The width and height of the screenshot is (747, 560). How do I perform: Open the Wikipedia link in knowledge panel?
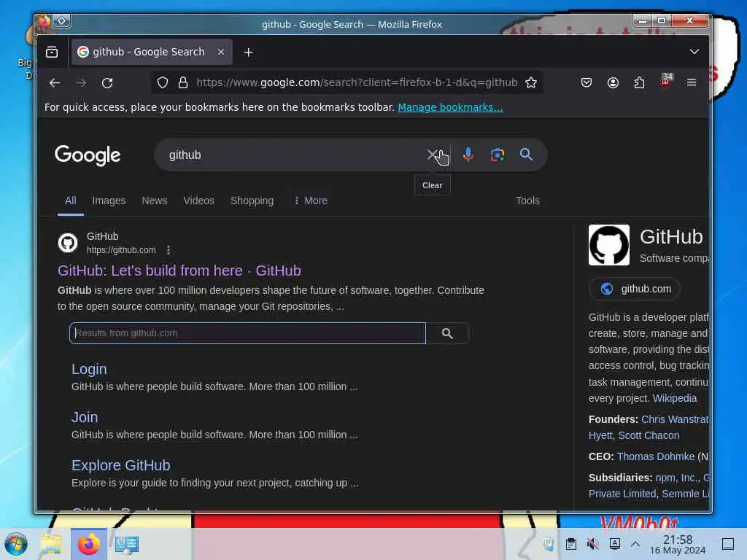click(x=675, y=398)
